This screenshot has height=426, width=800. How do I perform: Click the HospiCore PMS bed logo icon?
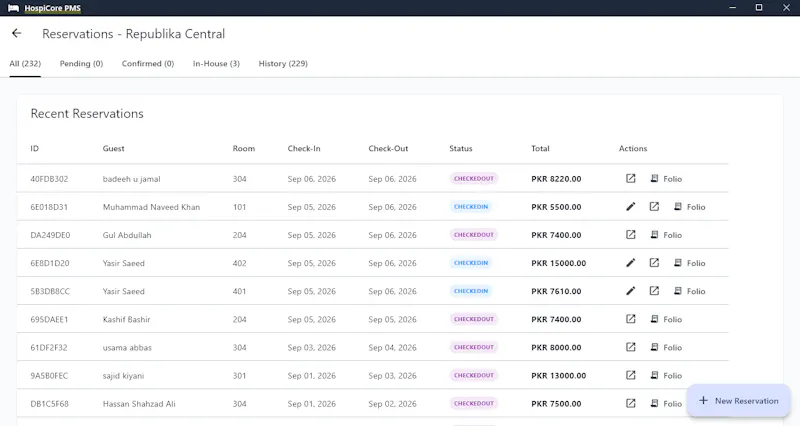point(13,8)
